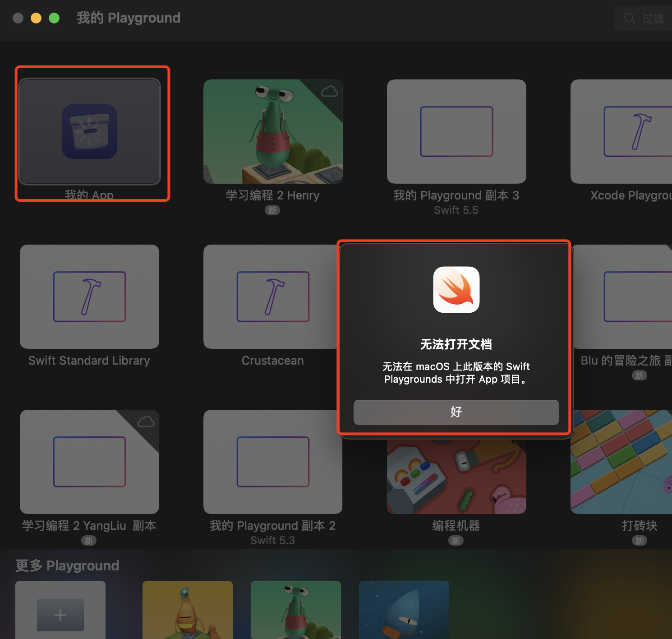Click the 新 badge under 编程机器
The width and height of the screenshot is (672, 639).
[x=456, y=541]
